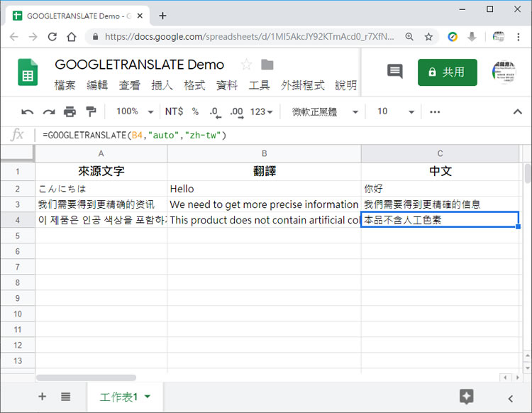Click cell 'We need to get more precise information'
This screenshot has width=532, height=413.
[x=265, y=204]
